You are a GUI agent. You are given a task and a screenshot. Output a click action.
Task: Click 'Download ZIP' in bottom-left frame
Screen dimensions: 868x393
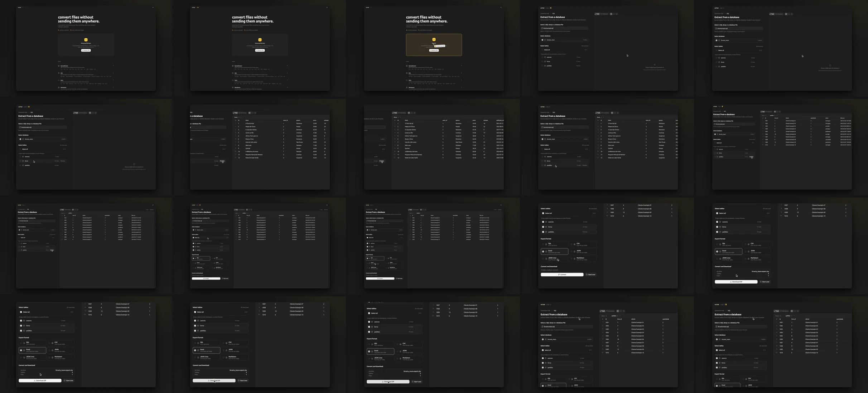tap(40, 380)
